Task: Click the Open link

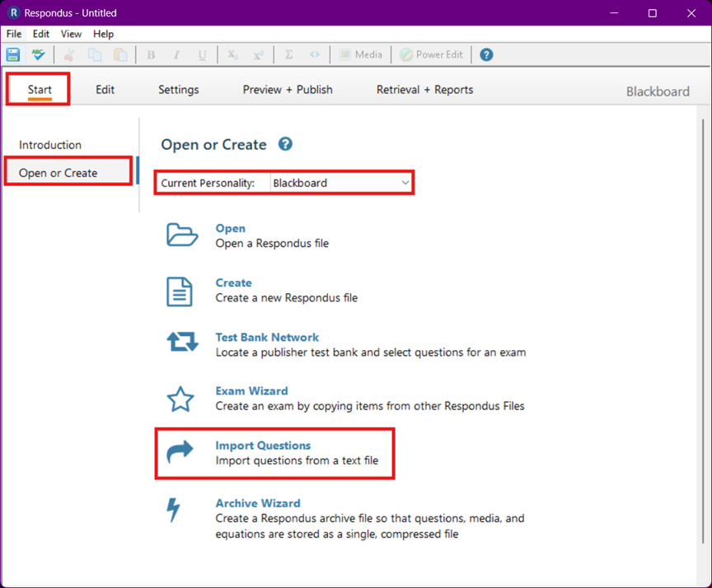Action: tap(230, 228)
